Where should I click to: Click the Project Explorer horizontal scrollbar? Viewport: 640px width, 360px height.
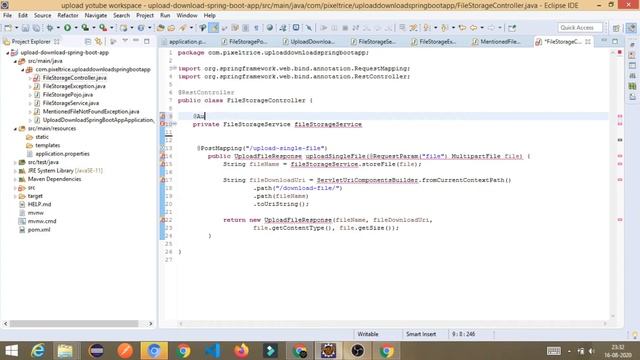tap(74, 323)
